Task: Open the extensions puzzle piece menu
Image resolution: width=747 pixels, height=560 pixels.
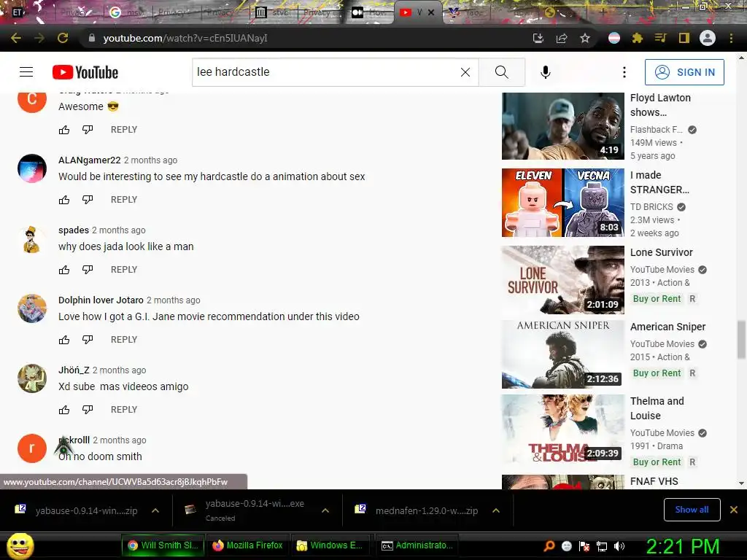Action: (x=637, y=38)
